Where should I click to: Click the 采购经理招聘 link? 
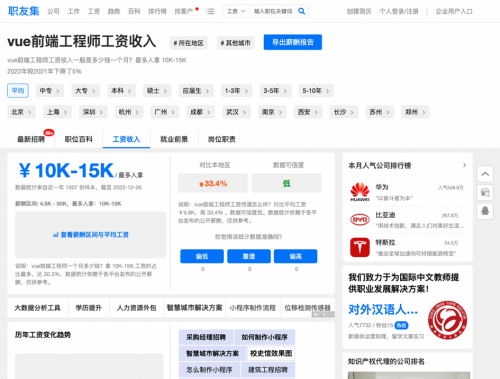[x=206, y=337]
